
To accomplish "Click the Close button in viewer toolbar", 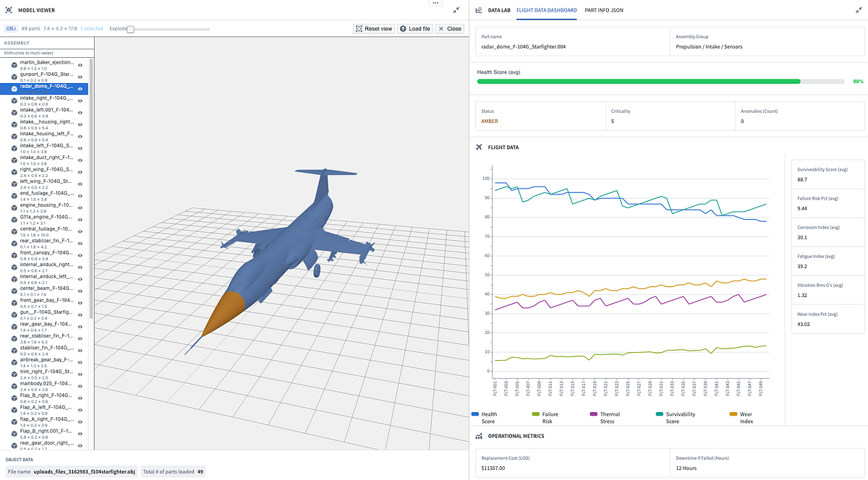I will (449, 29).
